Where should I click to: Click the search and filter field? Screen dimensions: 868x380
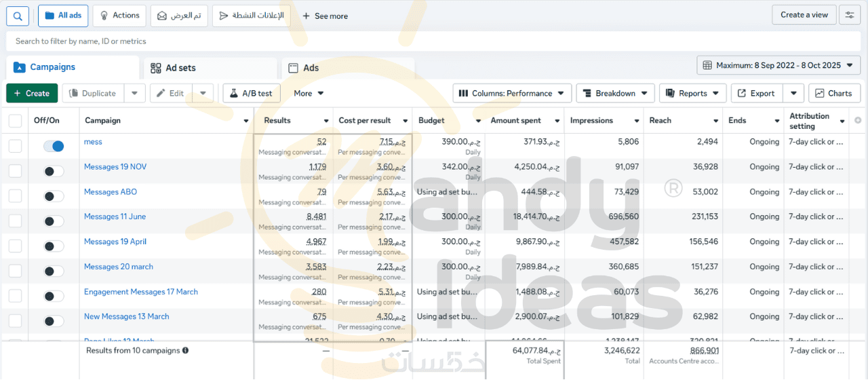click(x=434, y=41)
